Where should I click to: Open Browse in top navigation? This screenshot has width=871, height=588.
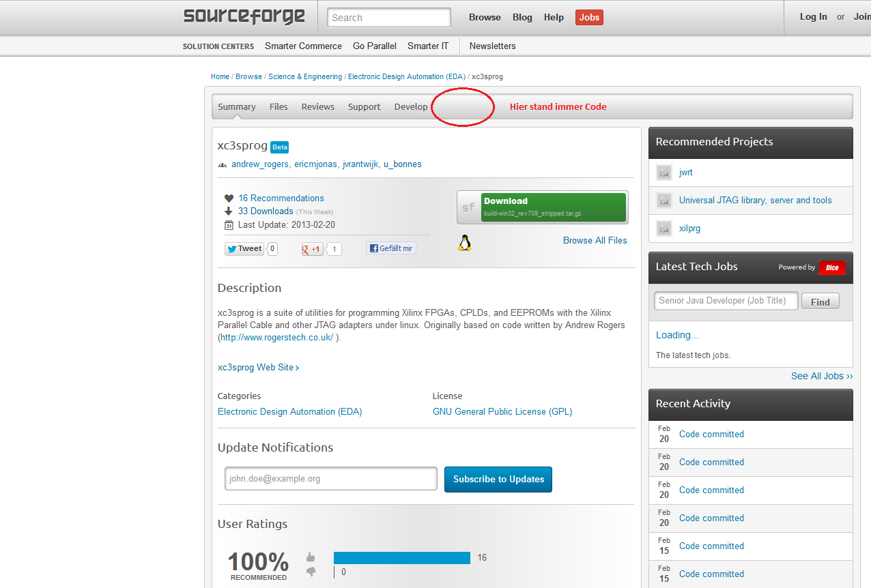tap(485, 18)
